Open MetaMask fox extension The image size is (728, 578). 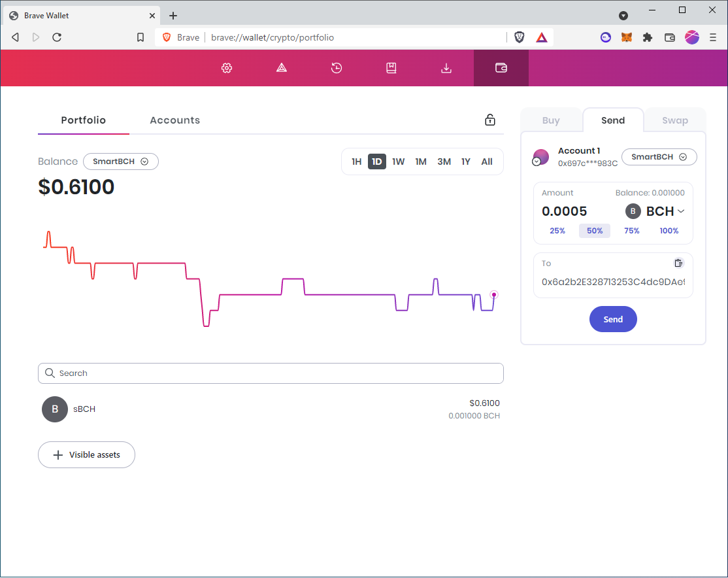coord(626,37)
